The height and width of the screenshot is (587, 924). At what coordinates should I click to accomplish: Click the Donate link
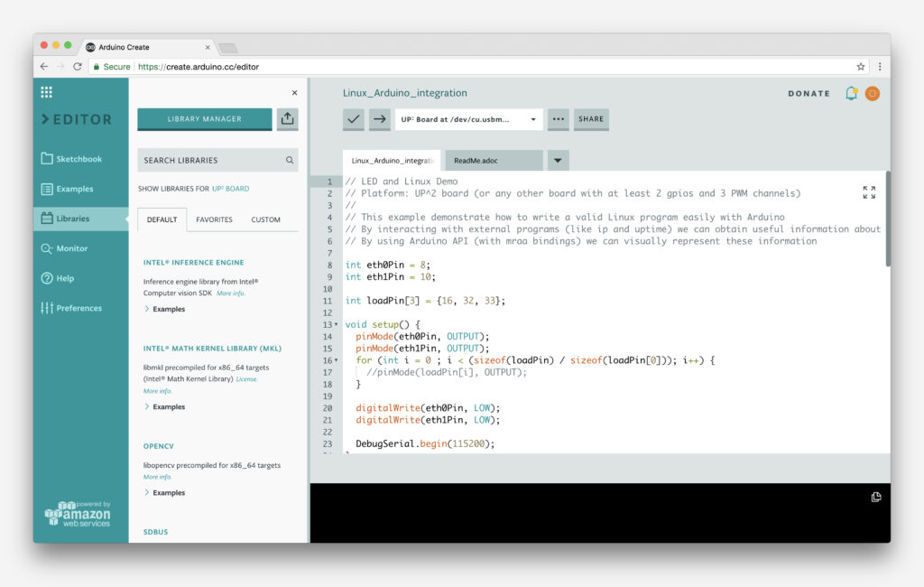coord(808,93)
